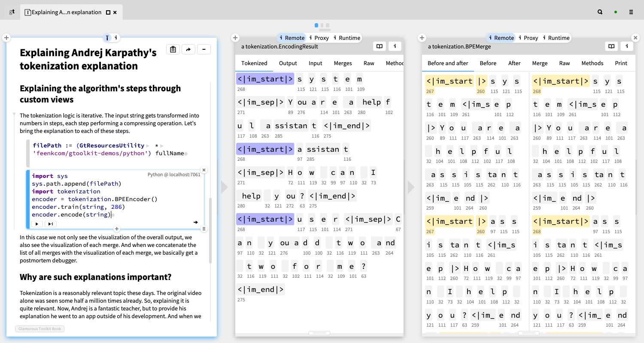Image resolution: width=644 pixels, height=343 pixels.
Task: Run the Python snippet with the play button
Action: (x=37, y=224)
